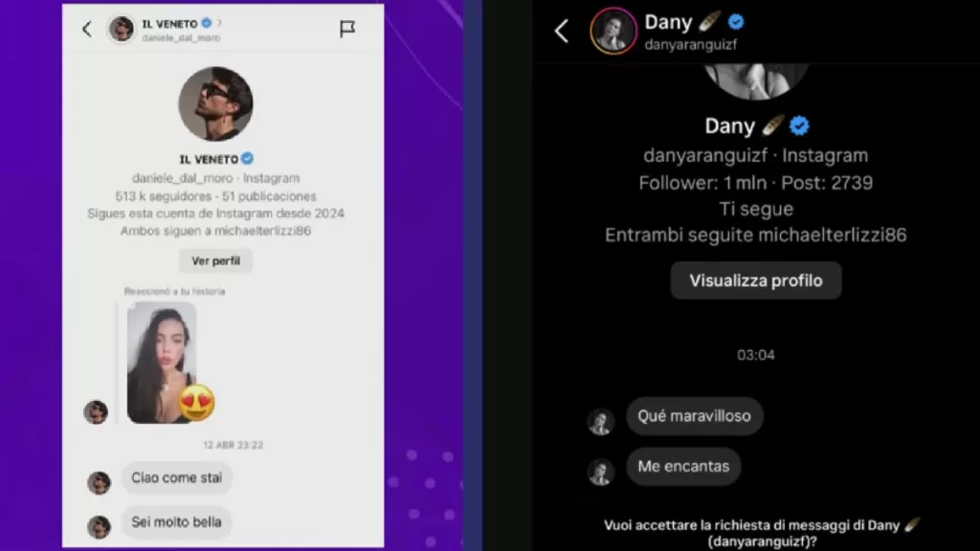This screenshot has width=980, height=551.
Task: Open the story reaction photo thumbnail
Action: point(161,363)
